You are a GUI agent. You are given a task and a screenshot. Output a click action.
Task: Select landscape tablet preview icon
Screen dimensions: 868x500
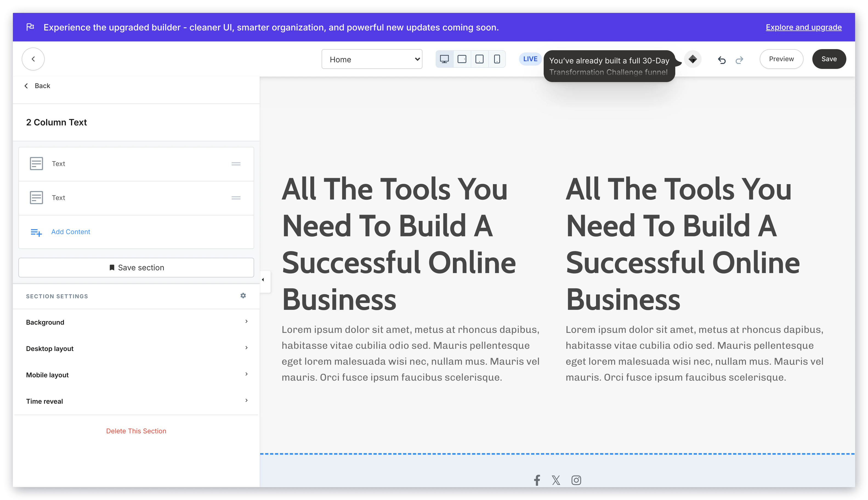coord(462,59)
